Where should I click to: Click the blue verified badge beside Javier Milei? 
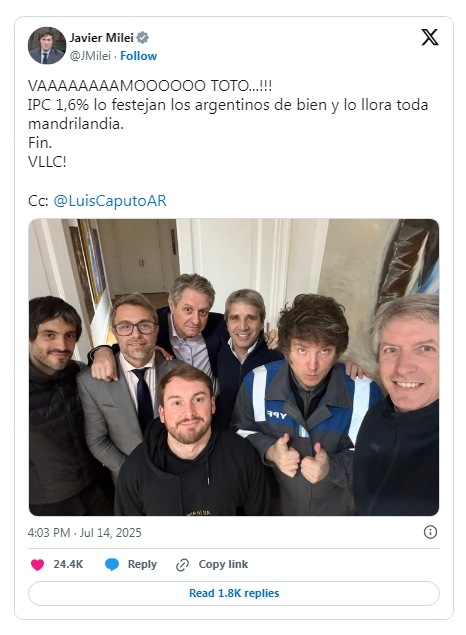(x=143, y=38)
